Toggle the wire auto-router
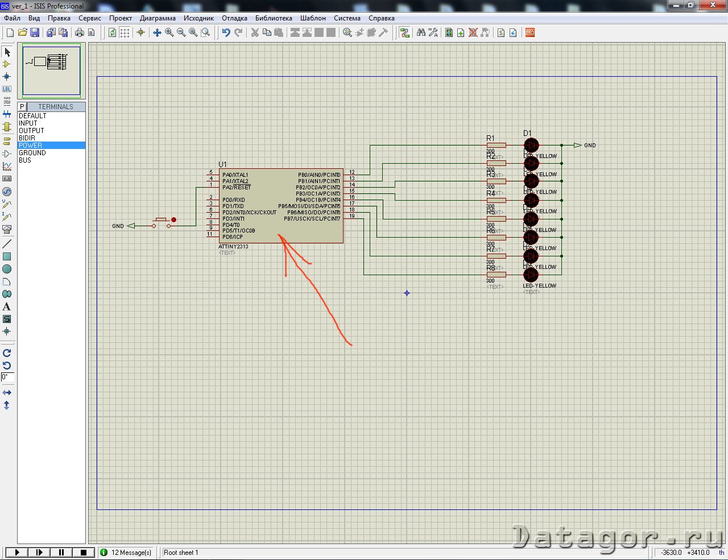The height and width of the screenshot is (560, 728). tap(405, 33)
